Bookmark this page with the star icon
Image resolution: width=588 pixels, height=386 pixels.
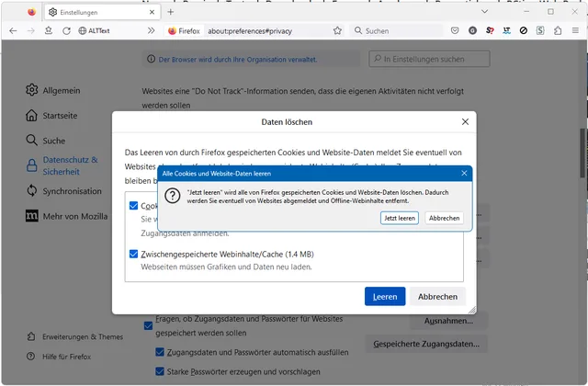(337, 30)
